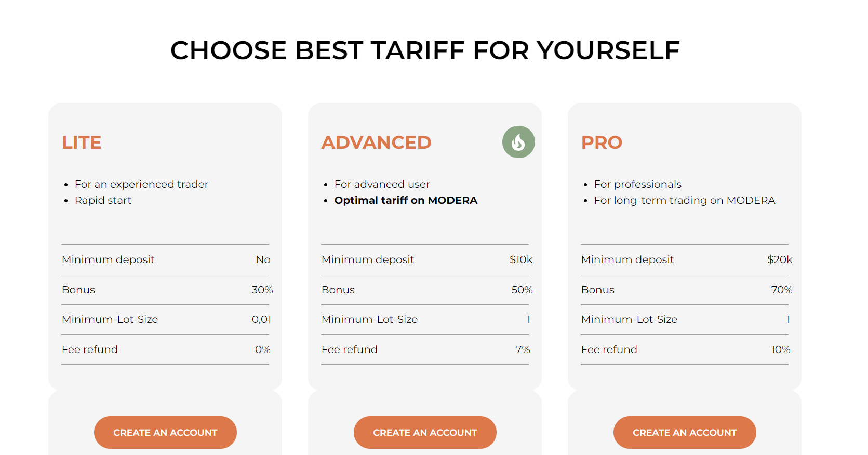This screenshot has height=455, width=868.
Task: Click 'Optimal tariff on MODERA' bold text
Action: (x=406, y=200)
